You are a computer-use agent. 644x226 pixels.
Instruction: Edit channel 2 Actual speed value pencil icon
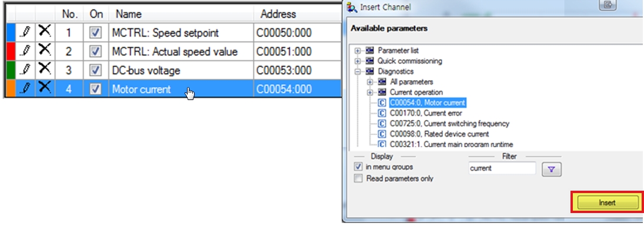[25, 51]
